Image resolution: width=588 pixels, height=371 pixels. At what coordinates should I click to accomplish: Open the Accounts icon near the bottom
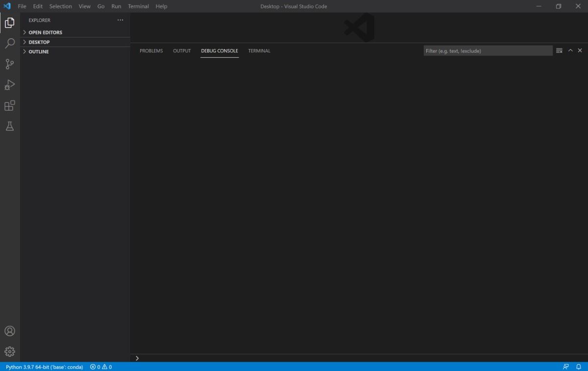coord(10,331)
